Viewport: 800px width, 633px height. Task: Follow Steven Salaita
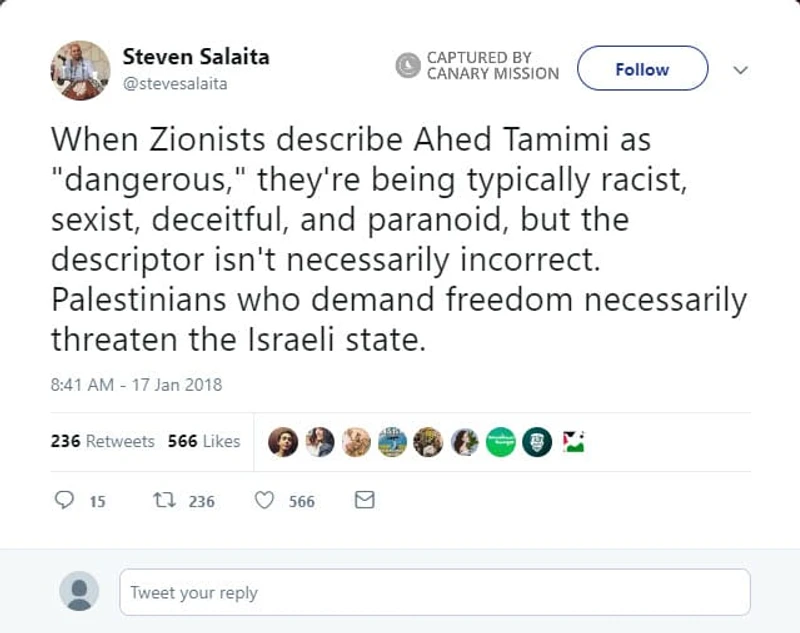642,69
